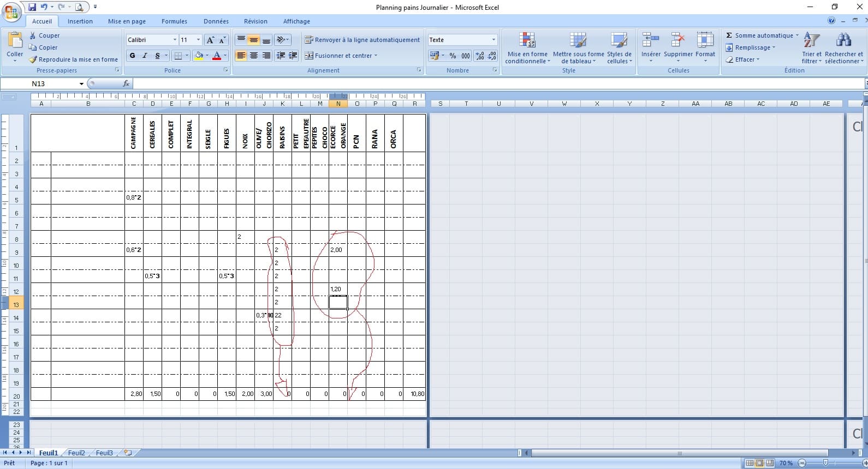The image size is (868, 469).
Task: Open the Police dialog launcher
Action: tap(226, 70)
